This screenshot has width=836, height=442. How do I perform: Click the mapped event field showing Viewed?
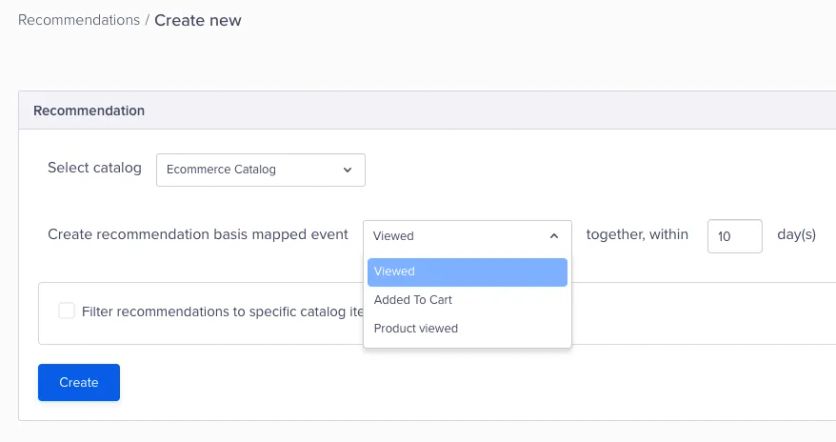click(455, 236)
